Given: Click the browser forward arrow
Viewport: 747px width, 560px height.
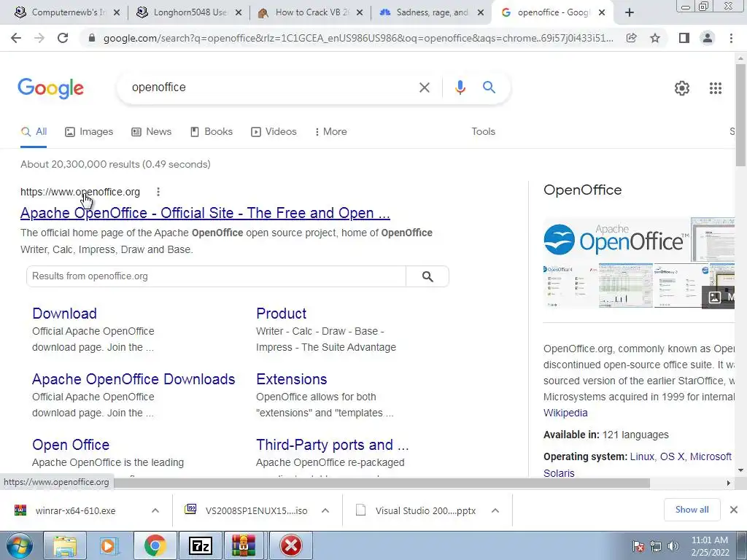Looking at the screenshot, I should 39,38.
